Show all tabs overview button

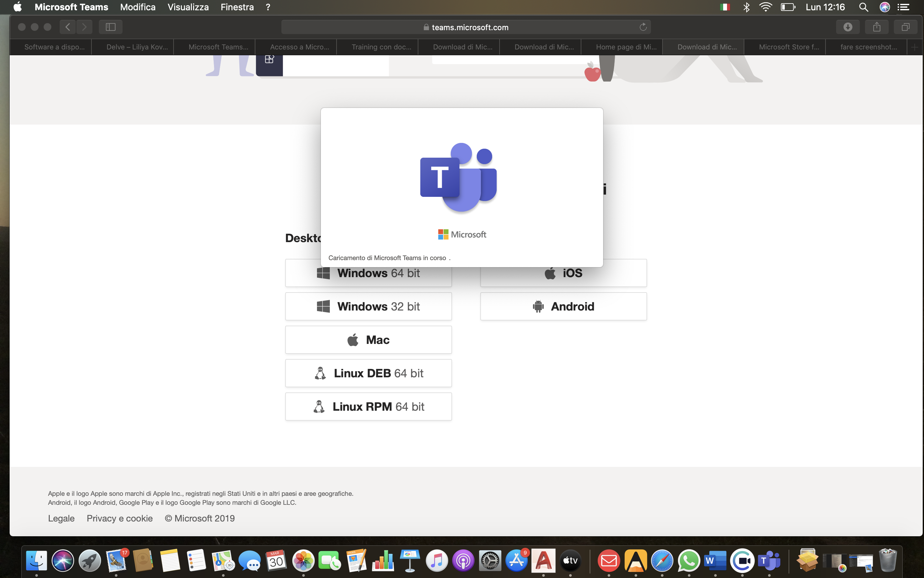906,27
